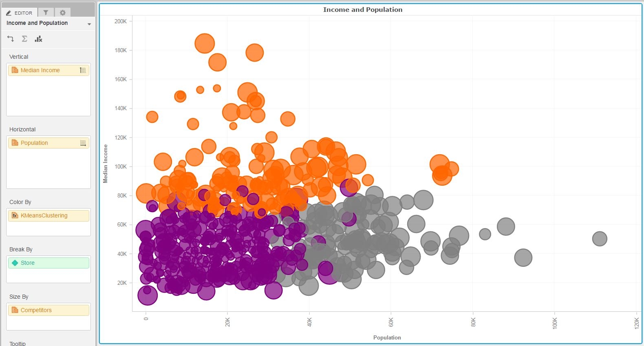Open the gear properties tab

click(62, 13)
